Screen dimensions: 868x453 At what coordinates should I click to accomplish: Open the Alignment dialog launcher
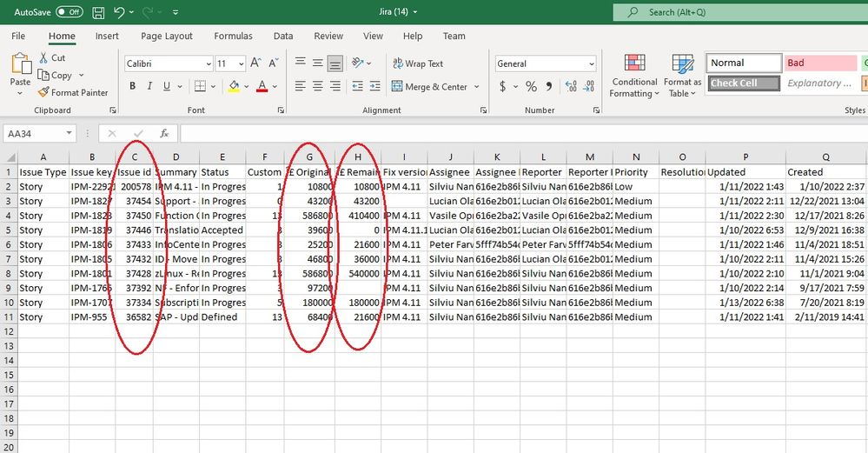pos(483,110)
